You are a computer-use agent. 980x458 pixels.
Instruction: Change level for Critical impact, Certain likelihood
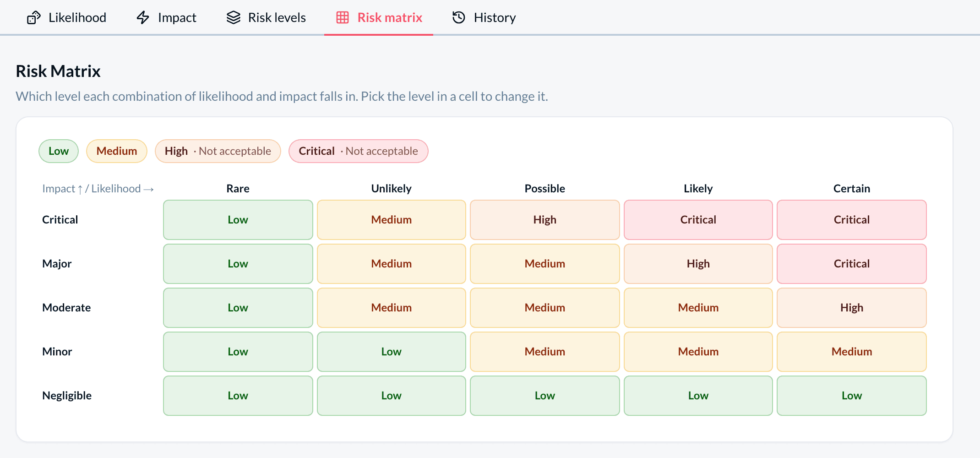[852, 220]
